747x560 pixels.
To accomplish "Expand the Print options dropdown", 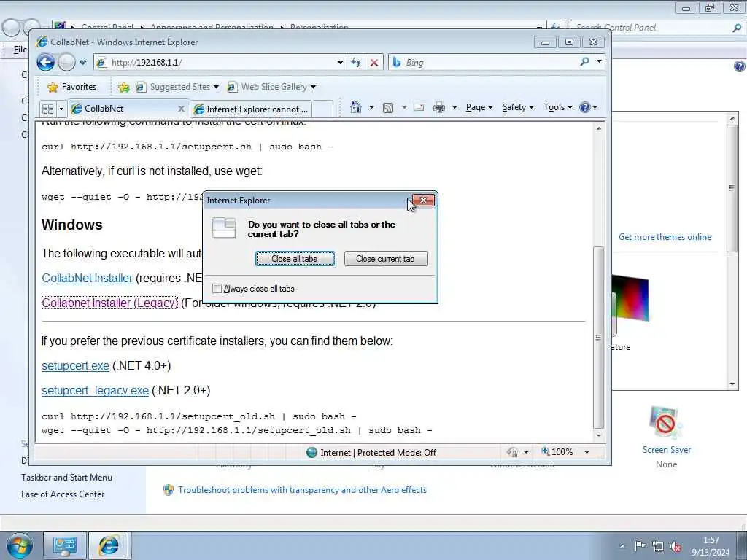I will click(x=454, y=107).
